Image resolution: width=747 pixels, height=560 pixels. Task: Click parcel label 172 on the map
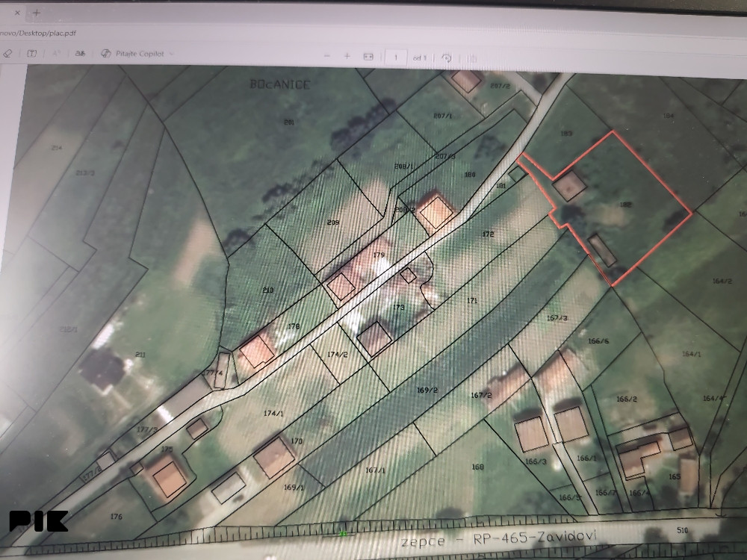point(488,234)
